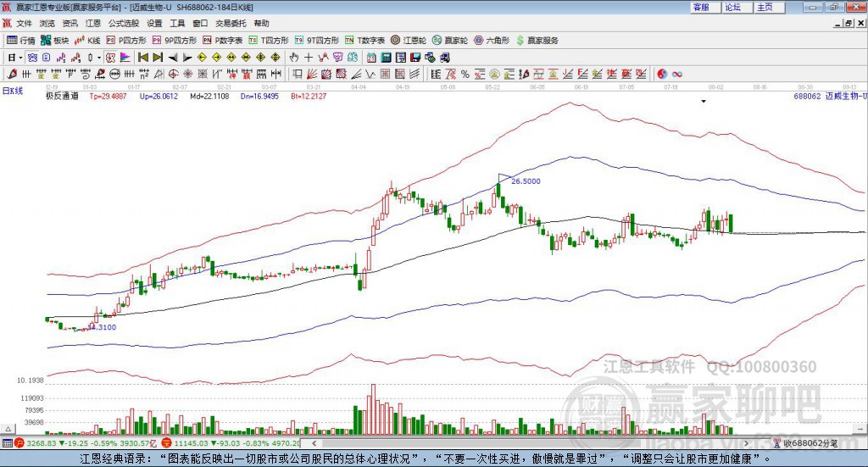The image size is (868, 467).
Task: Open the 设置 menu
Action: coord(154,23)
